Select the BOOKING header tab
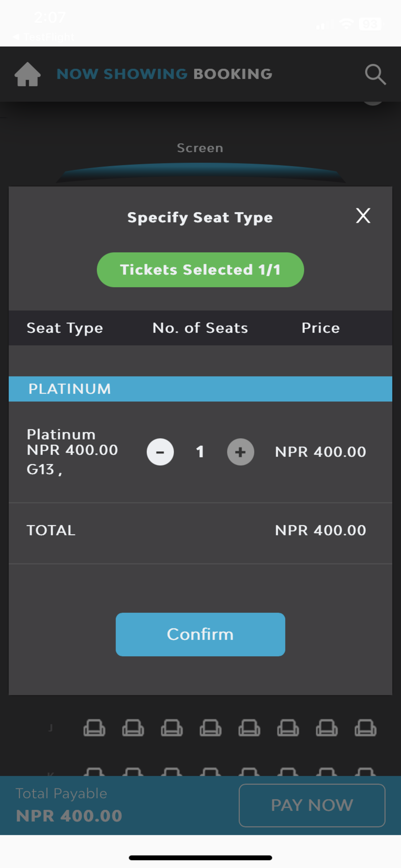 point(233,74)
